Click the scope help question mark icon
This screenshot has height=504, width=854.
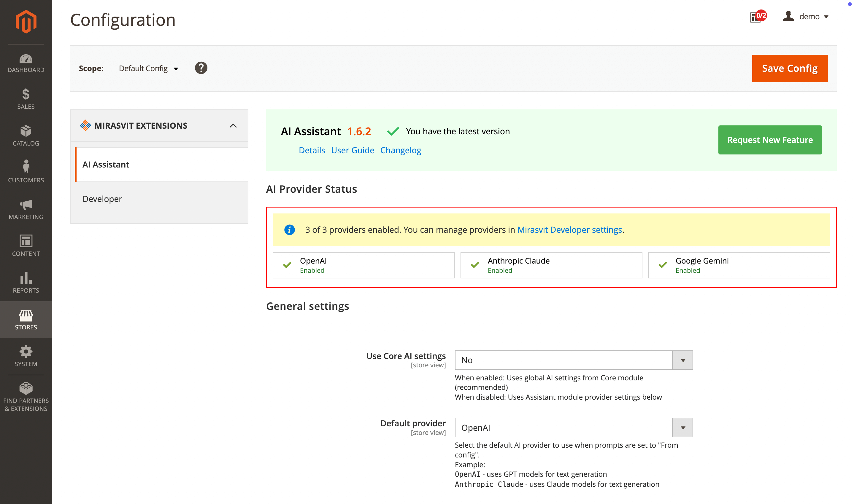coord(201,68)
